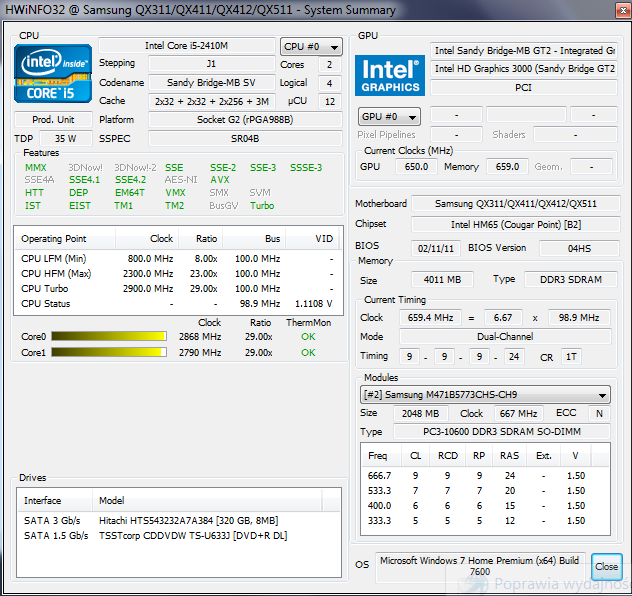Select the TSSTcorp CDDVDW TS-U633J drive row
This screenshot has height=596, width=632.
pyautogui.click(x=179, y=536)
